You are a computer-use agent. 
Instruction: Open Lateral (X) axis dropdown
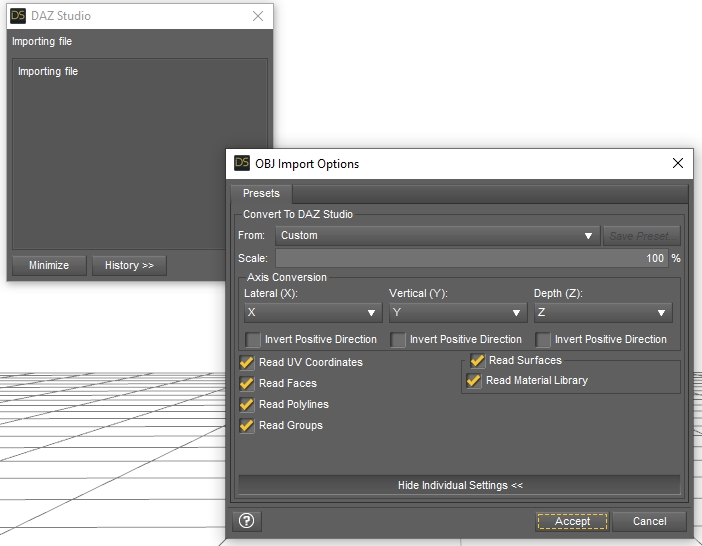pos(313,312)
